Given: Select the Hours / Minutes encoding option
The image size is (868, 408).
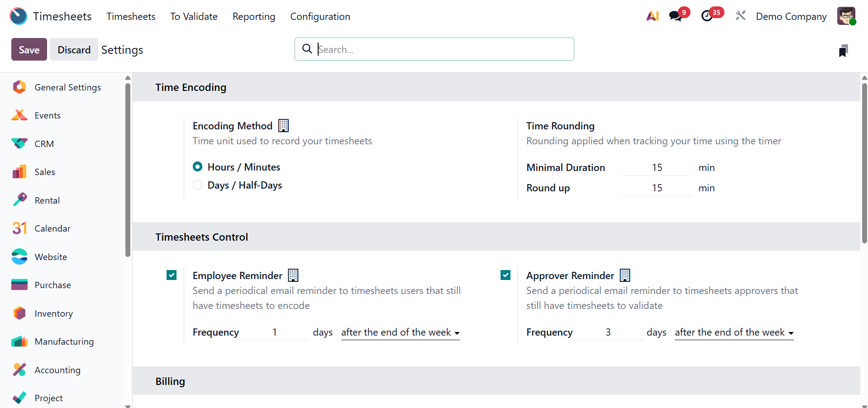Looking at the screenshot, I should click(x=198, y=167).
